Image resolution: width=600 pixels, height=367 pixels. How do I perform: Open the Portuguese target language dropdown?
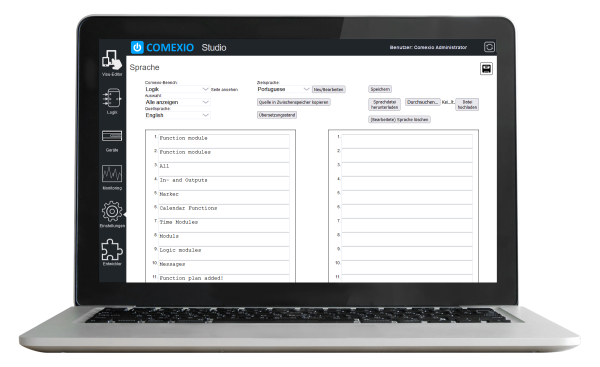pos(283,89)
